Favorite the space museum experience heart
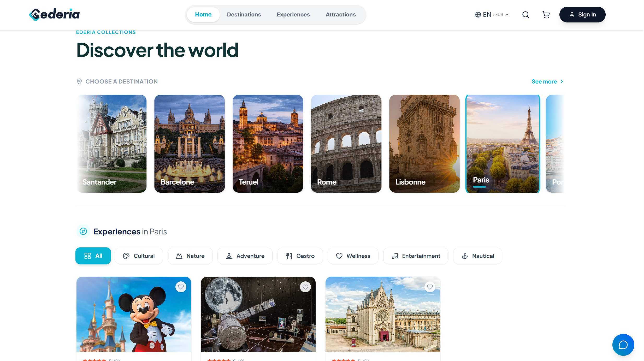The width and height of the screenshot is (644, 361). click(x=305, y=287)
